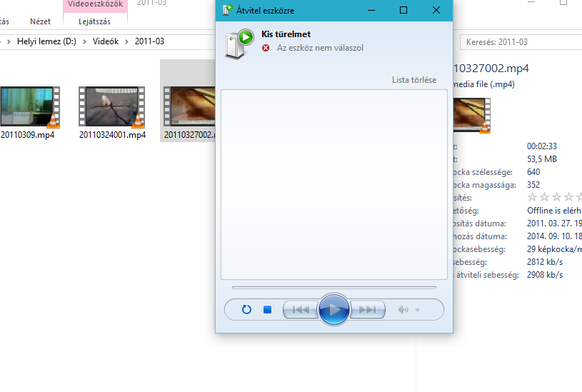Skip to the next track
This screenshot has width=582, height=392.
click(x=368, y=309)
